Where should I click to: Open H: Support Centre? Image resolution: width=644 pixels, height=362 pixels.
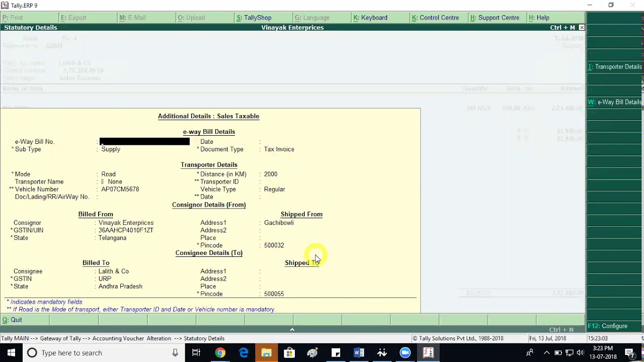tap(497, 18)
